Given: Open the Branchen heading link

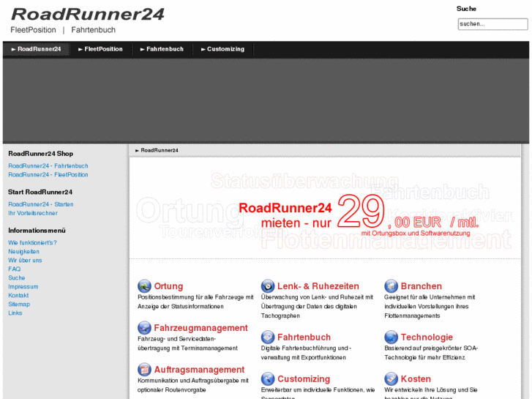Looking at the screenshot, I should coord(422,286).
